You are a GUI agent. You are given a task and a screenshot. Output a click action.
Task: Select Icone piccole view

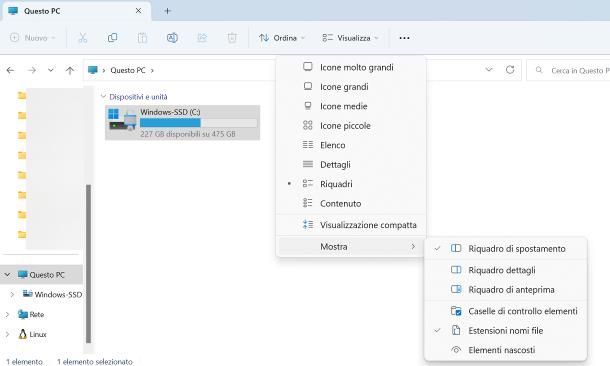tap(351, 126)
